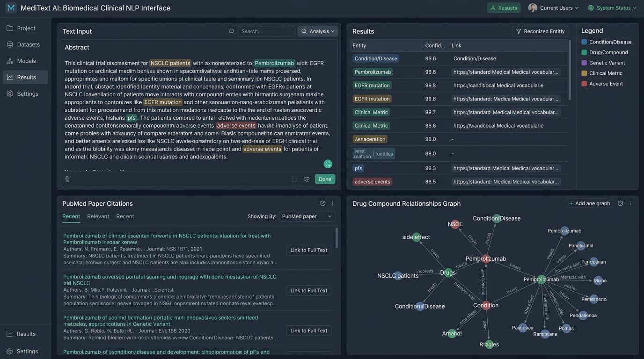
Task: Open graph panel three-dot menu
Action: [630, 203]
